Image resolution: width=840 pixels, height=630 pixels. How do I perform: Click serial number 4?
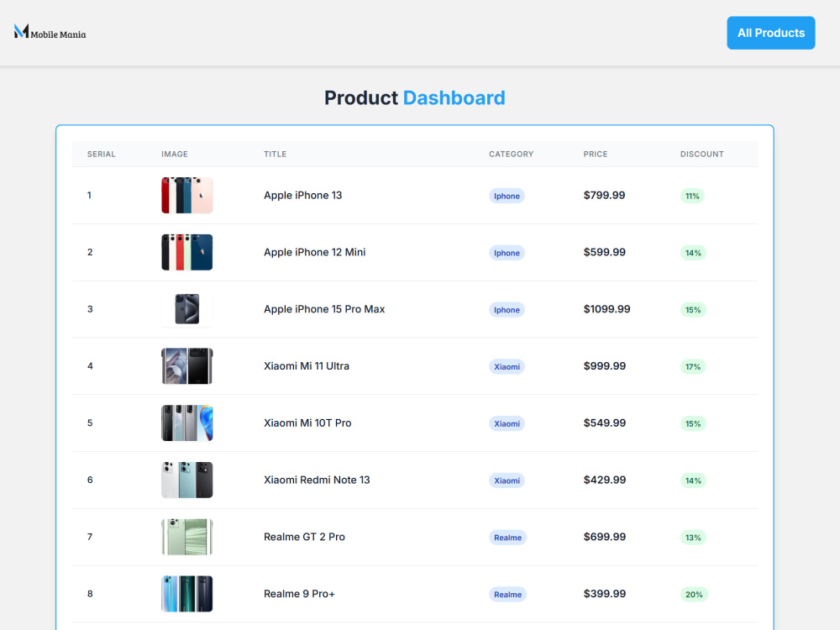click(90, 366)
